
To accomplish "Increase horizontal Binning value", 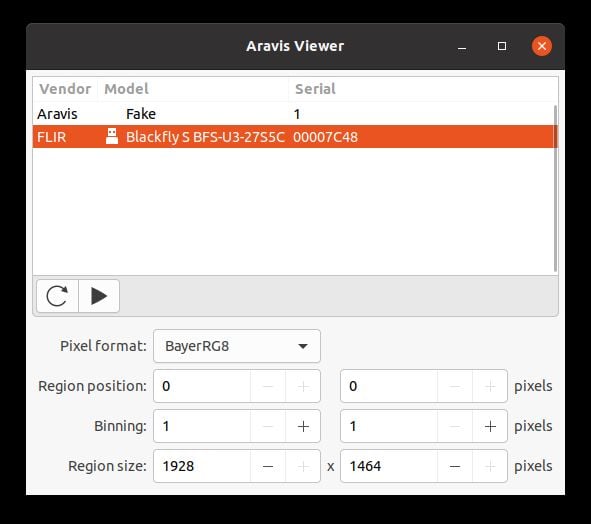I will coord(303,426).
